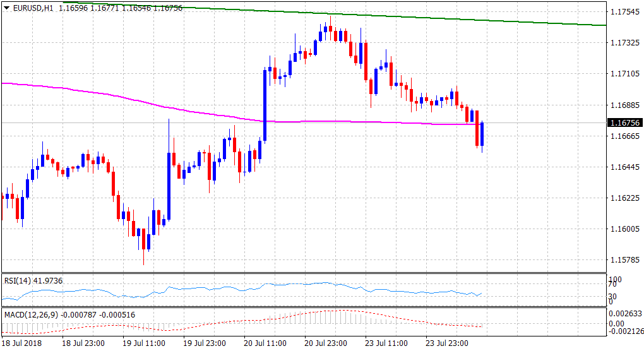Select the OHLC values 1.16596 1.16771 1.16546 1.16756
Screen dimensions: 644x351
[121, 8]
